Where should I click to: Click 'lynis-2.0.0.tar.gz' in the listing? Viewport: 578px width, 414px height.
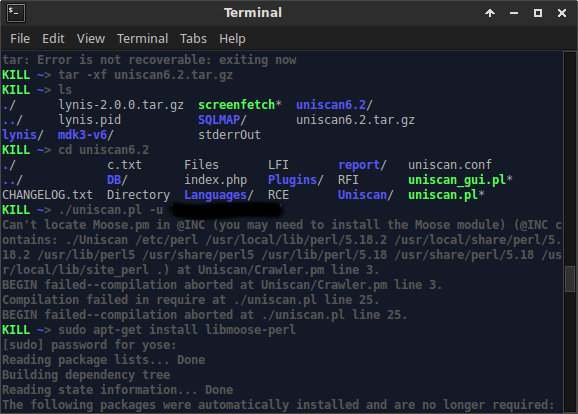point(121,105)
